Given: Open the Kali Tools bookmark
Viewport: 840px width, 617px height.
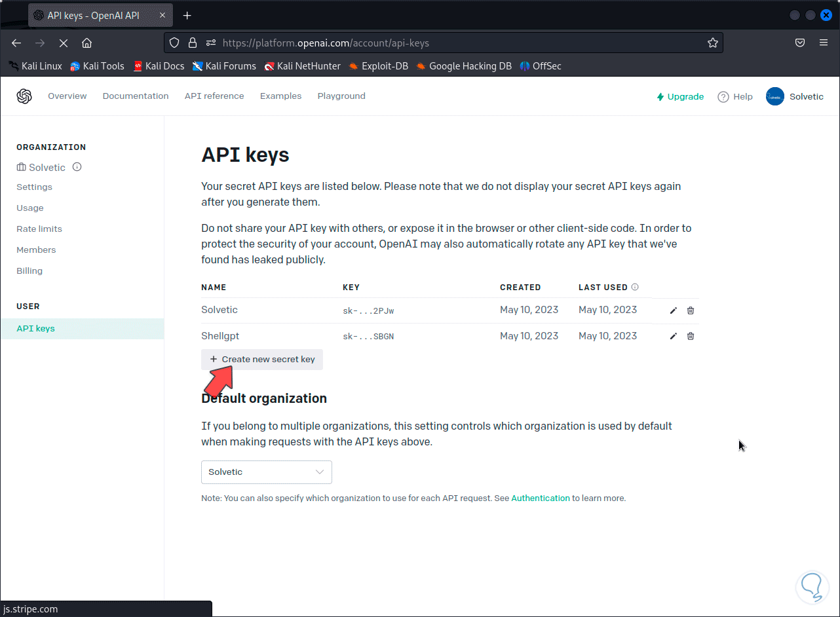Looking at the screenshot, I should click(x=97, y=66).
